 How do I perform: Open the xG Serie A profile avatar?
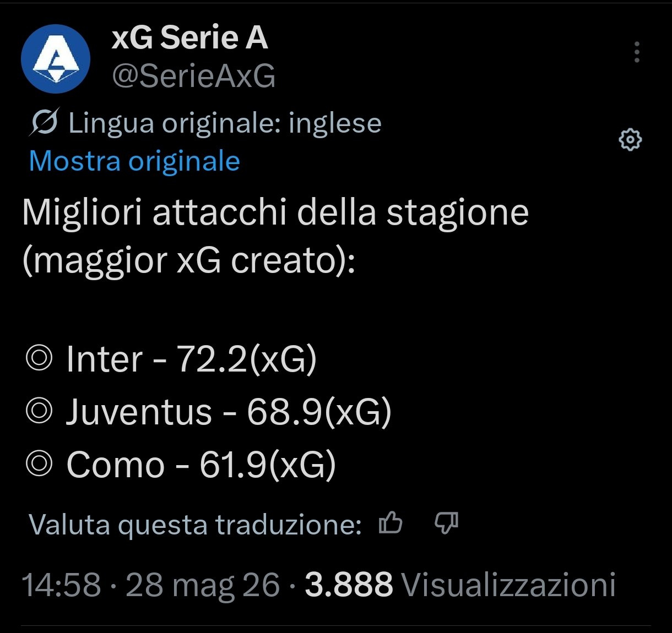pos(55,58)
